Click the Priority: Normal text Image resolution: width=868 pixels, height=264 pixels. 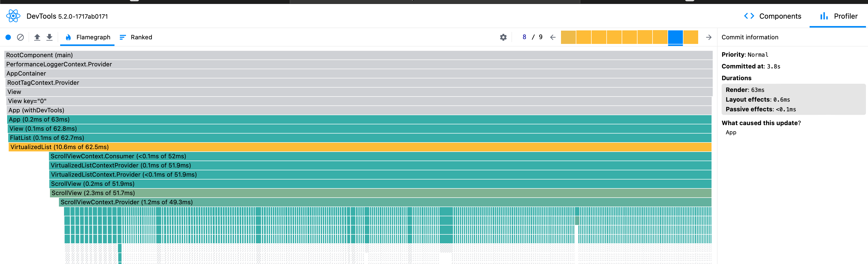(745, 54)
